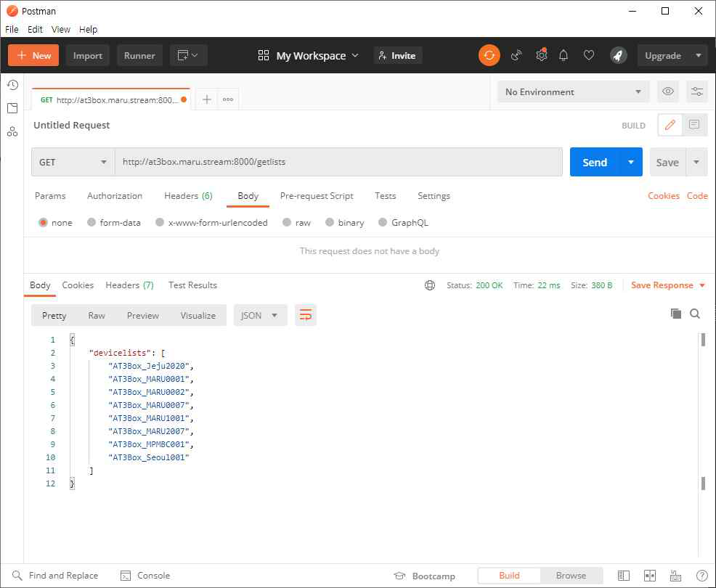Copy response with the copy icon
The height and width of the screenshot is (588, 716).
point(676,314)
